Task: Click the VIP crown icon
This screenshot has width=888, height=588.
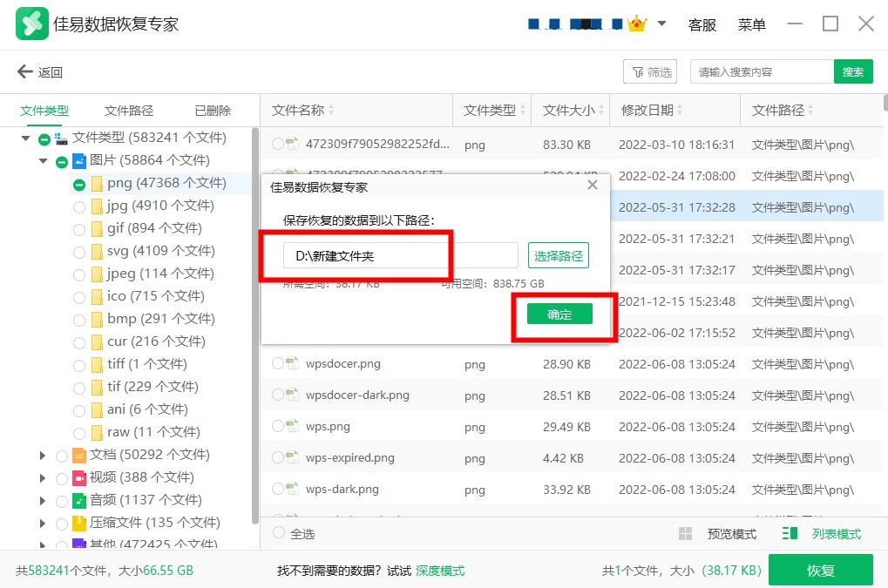Action: point(637,24)
